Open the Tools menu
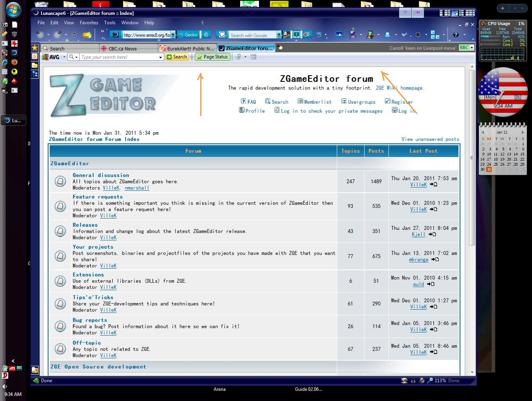Screen dimensions: 532x401 pos(110,23)
